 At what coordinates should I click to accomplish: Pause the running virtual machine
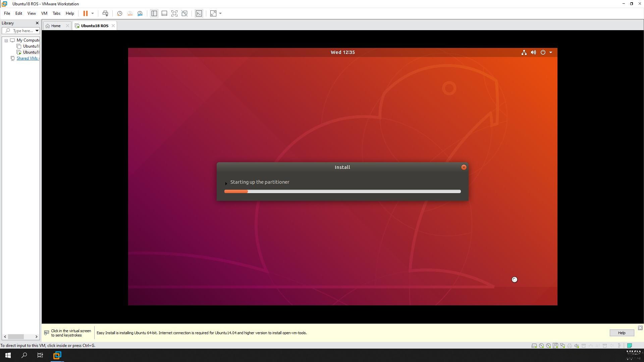point(86,13)
